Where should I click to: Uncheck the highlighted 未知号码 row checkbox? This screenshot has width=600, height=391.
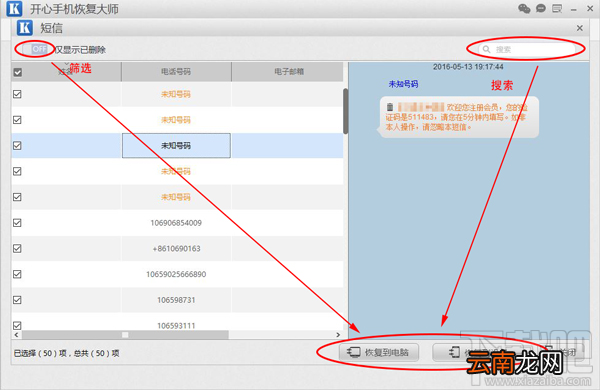pyautogui.click(x=17, y=145)
